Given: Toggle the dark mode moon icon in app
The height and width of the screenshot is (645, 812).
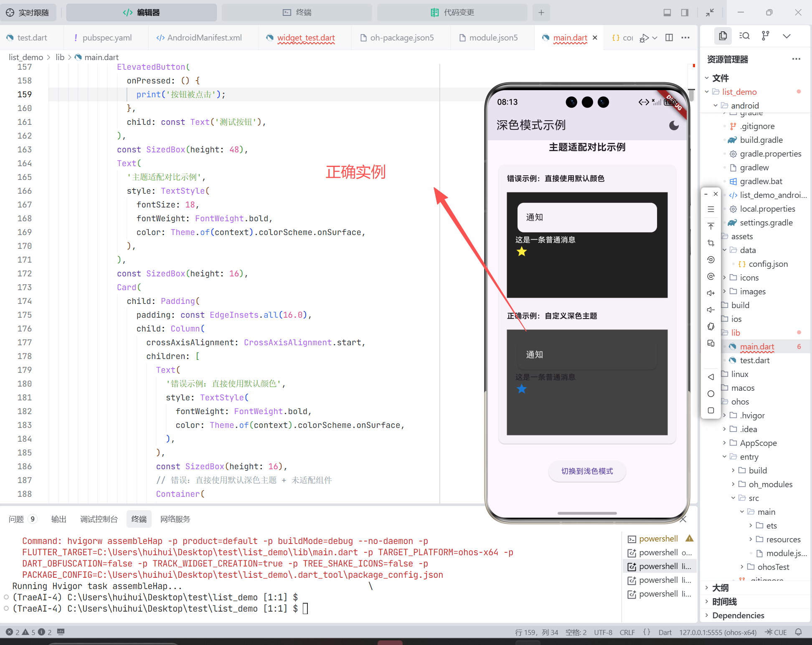Looking at the screenshot, I should tap(674, 125).
